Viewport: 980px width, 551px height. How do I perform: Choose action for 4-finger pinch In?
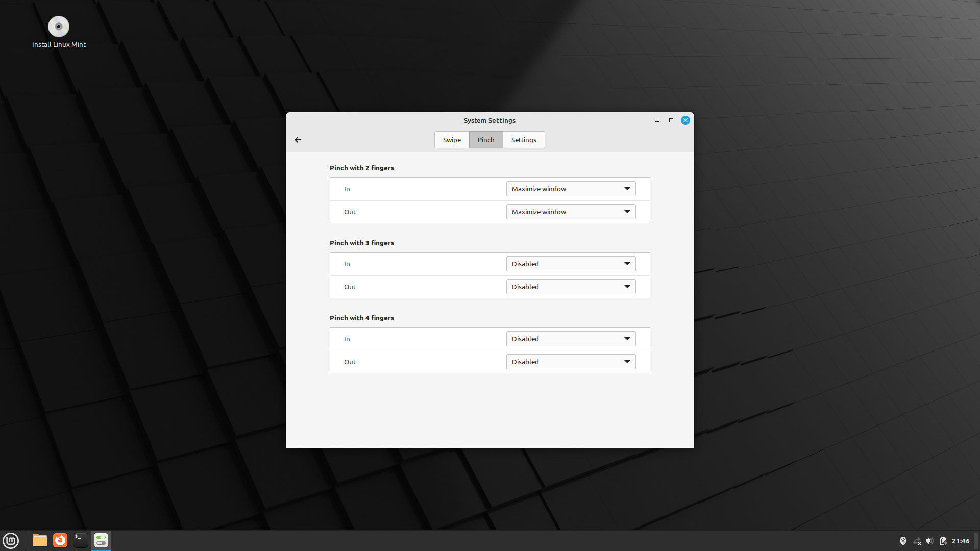coord(571,339)
